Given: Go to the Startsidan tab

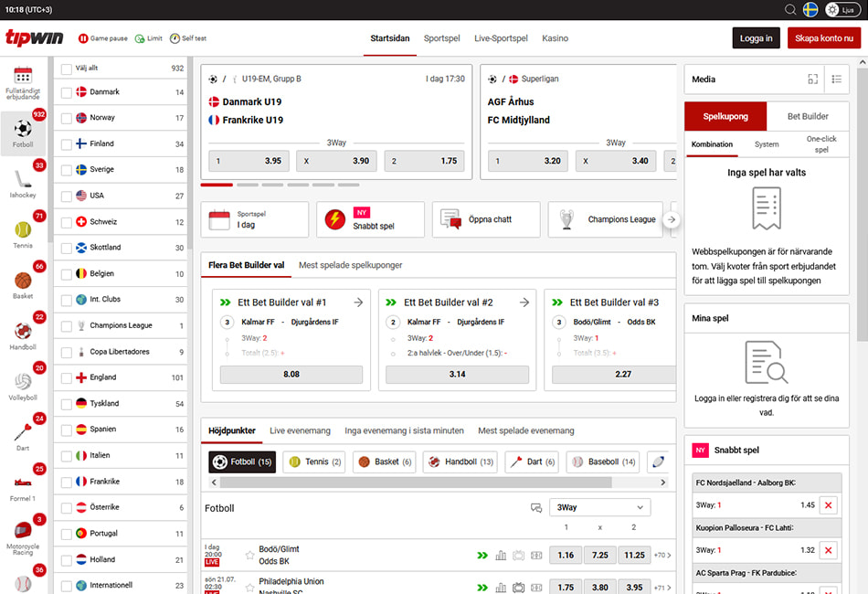Looking at the screenshot, I should (390, 38).
